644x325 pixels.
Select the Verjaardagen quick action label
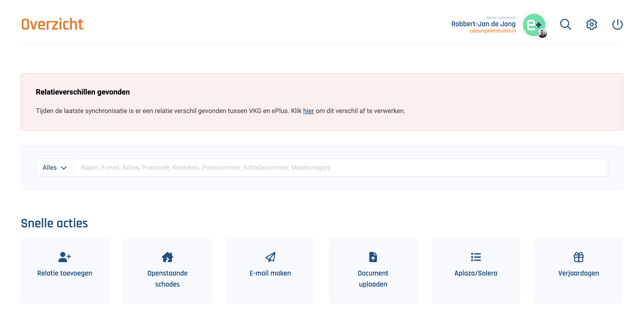[x=579, y=273]
